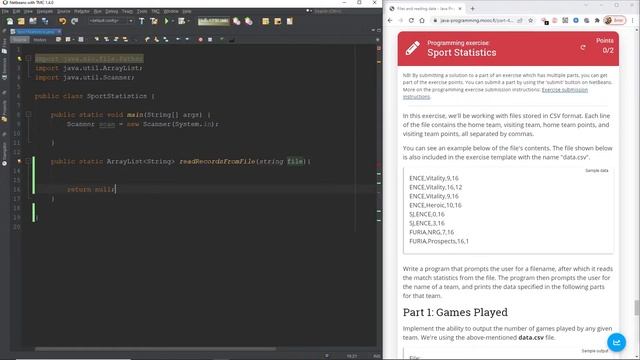
Task: Click 'Part 1: Games Played' heading
Action: pos(455,312)
